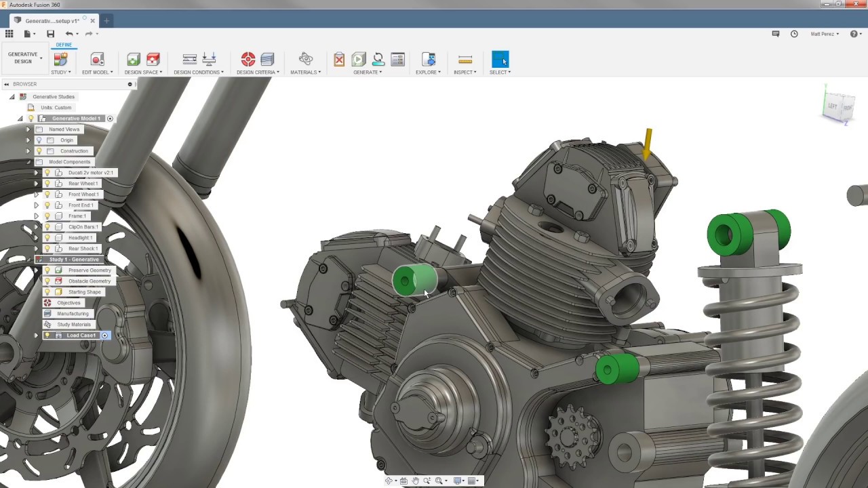Screen dimensions: 868x488
Task: Save the design with the disk icon
Action: (x=50, y=34)
